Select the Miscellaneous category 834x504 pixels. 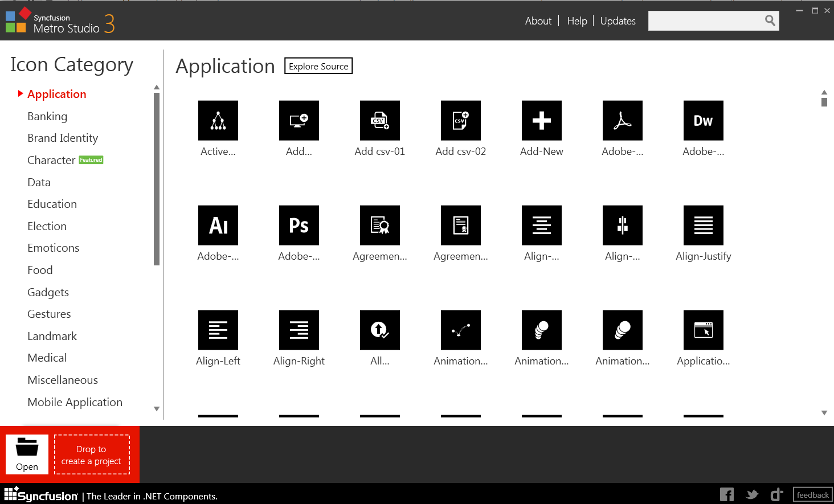click(x=63, y=380)
